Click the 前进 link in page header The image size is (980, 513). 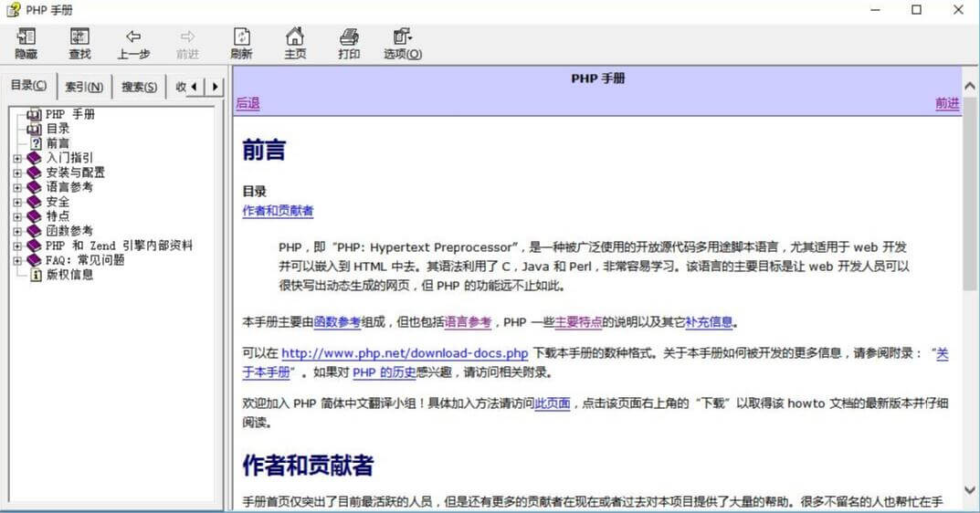coord(947,103)
